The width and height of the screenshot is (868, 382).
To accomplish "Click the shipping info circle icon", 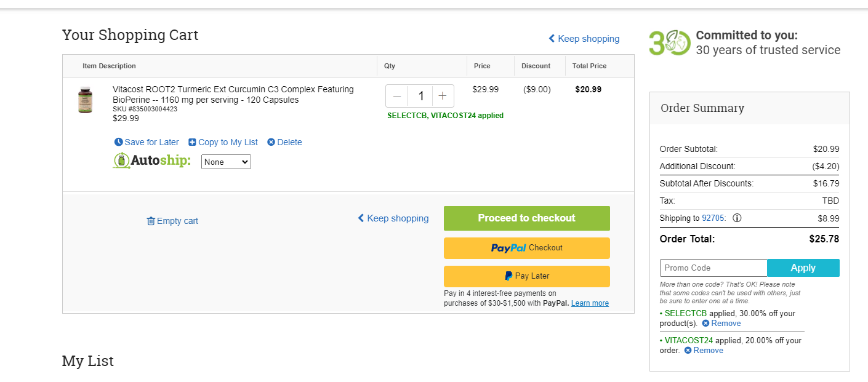I will tap(737, 218).
